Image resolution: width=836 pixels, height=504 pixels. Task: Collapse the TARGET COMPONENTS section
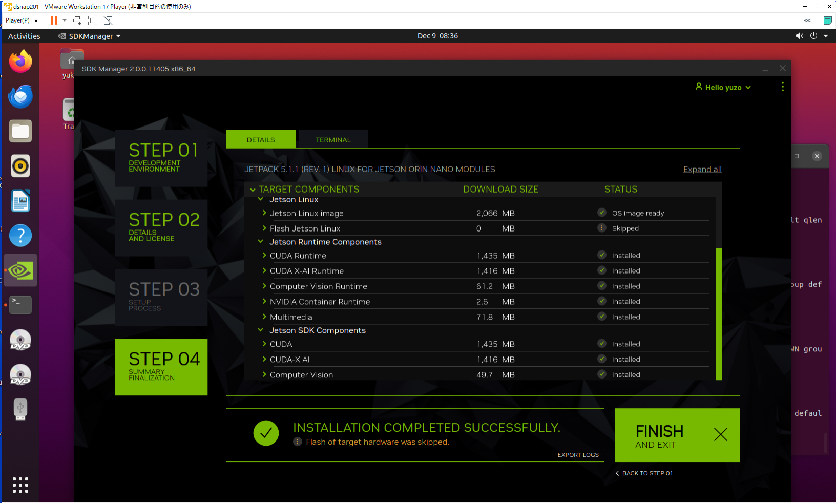[253, 190]
